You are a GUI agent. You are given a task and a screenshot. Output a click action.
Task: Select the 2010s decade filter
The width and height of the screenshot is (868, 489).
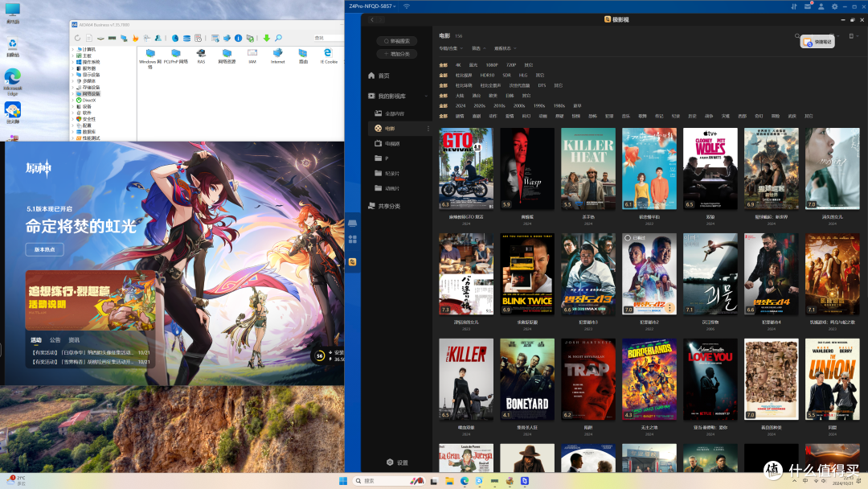[499, 106]
